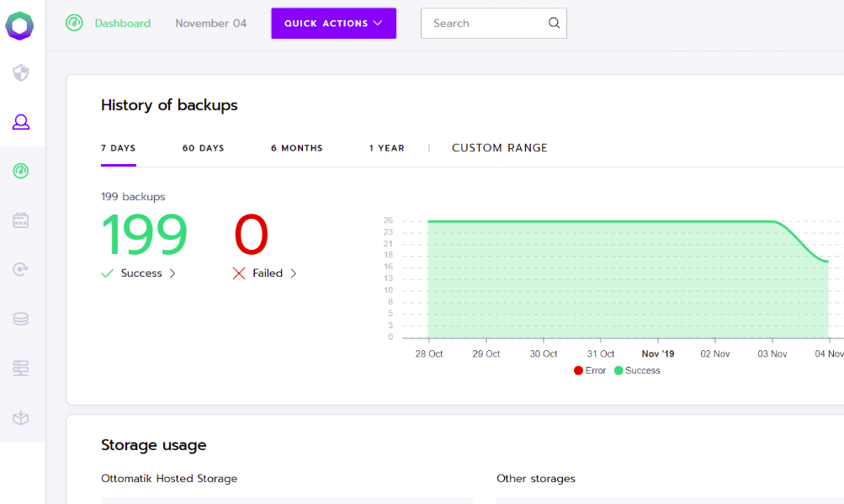Open Success details chevron
The image size is (844, 504).
tap(173, 273)
